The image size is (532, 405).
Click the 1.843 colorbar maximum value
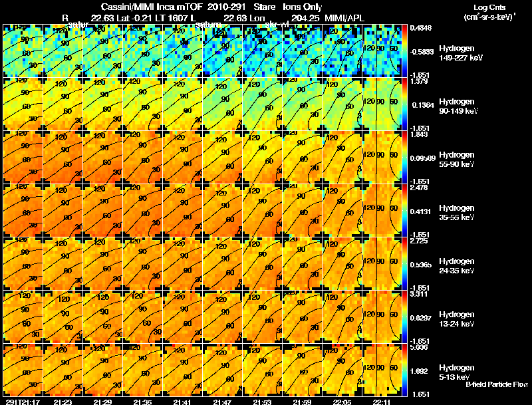pos(419,134)
